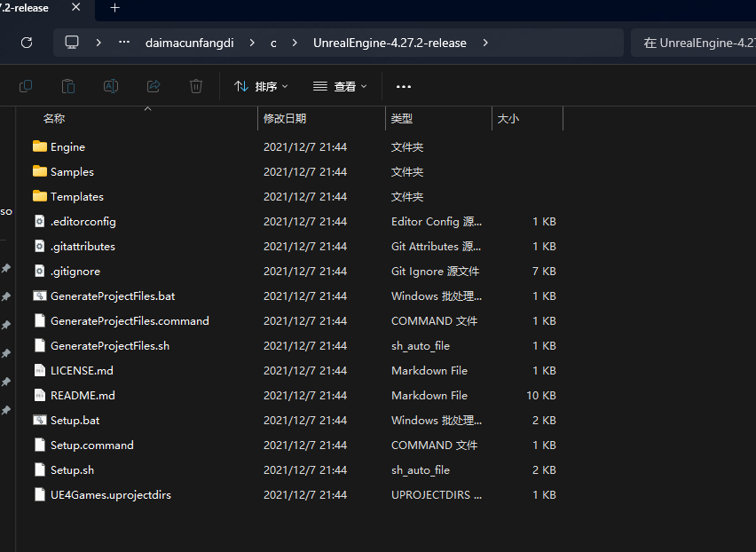This screenshot has height=552, width=756.
Task: Select the Setup.sh file icon
Action: point(40,469)
